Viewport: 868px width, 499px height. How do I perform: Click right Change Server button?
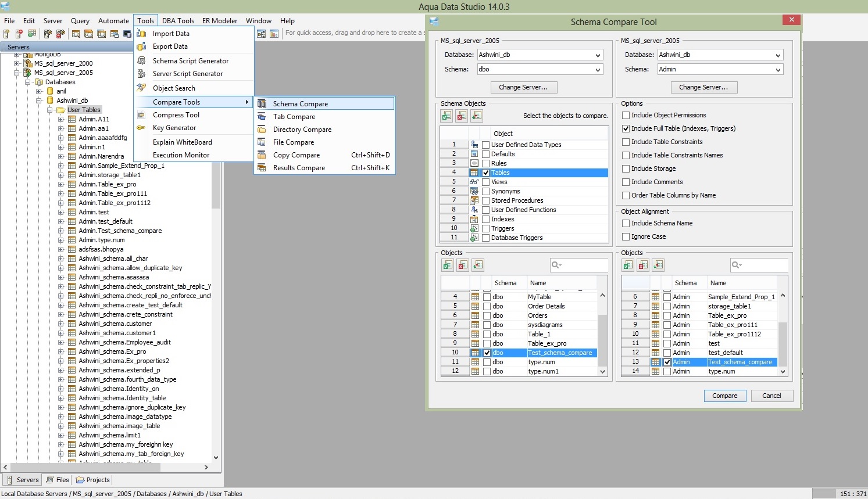703,87
